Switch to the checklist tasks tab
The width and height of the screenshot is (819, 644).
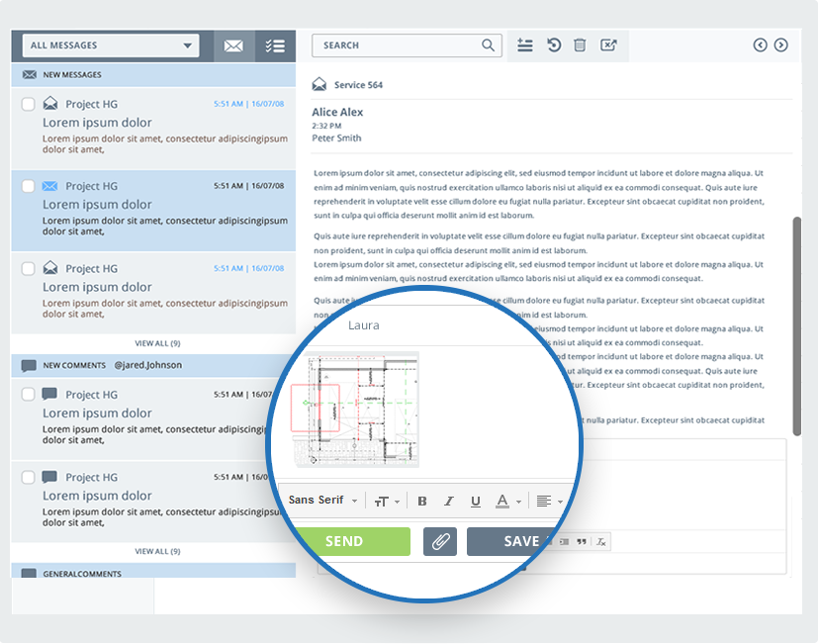pos(275,46)
